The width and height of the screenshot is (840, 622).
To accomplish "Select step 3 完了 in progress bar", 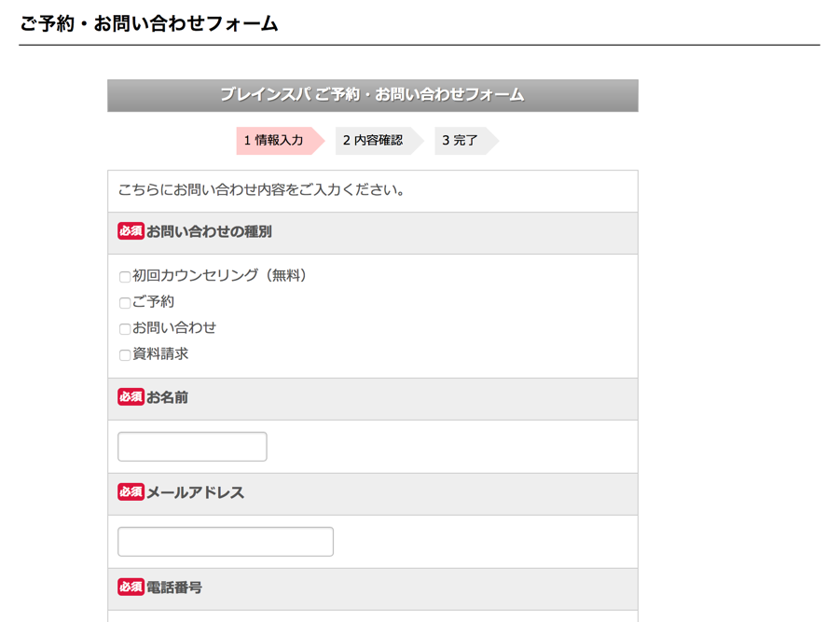I will (x=466, y=141).
